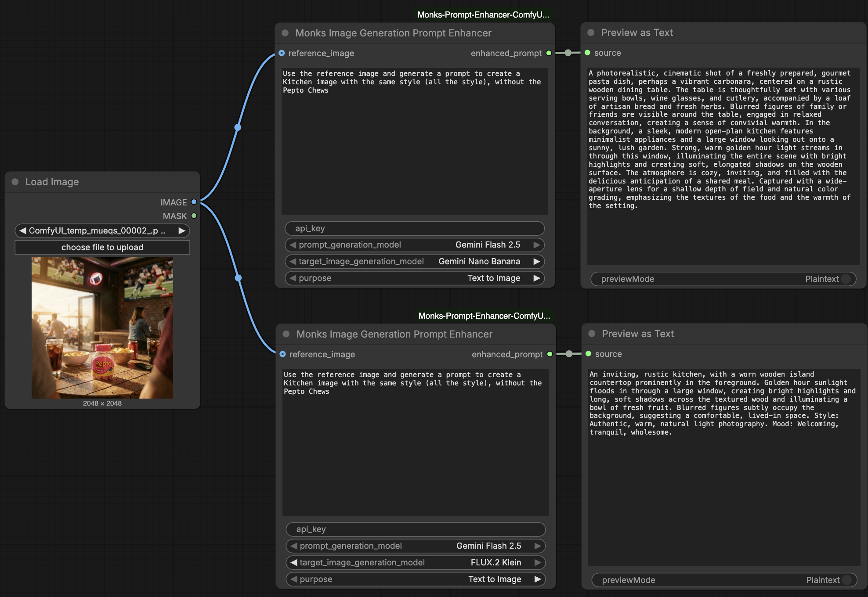This screenshot has height=597, width=868.
Task: Click the source input socket on bottom preview node
Action: 588,354
